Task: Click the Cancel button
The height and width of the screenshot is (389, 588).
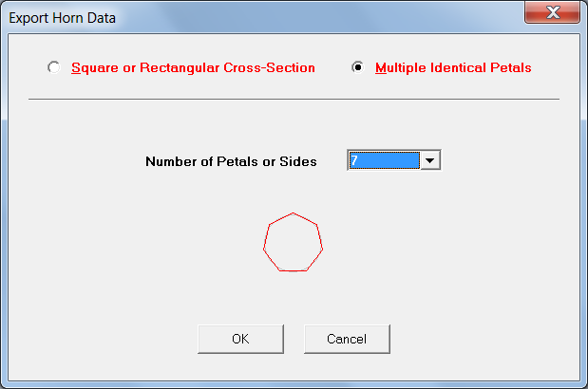Action: pos(347,339)
